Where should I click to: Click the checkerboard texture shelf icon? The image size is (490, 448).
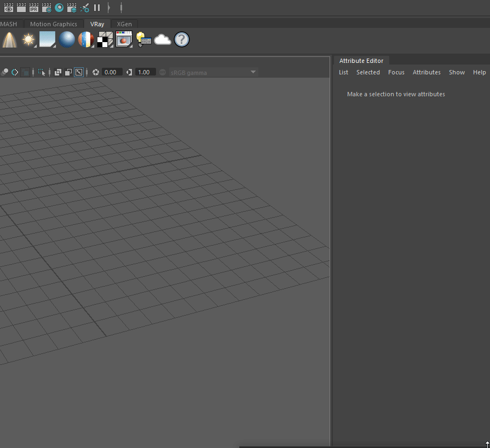105,39
